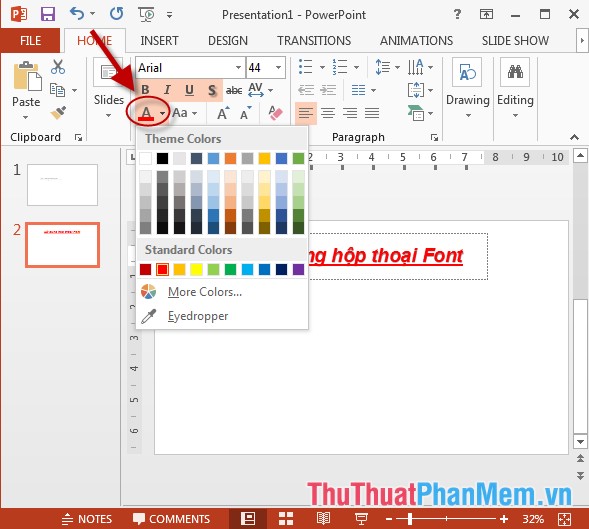Image resolution: width=589 pixels, height=529 pixels.
Task: Switch to the TRANSITIONS tab
Action: click(314, 40)
